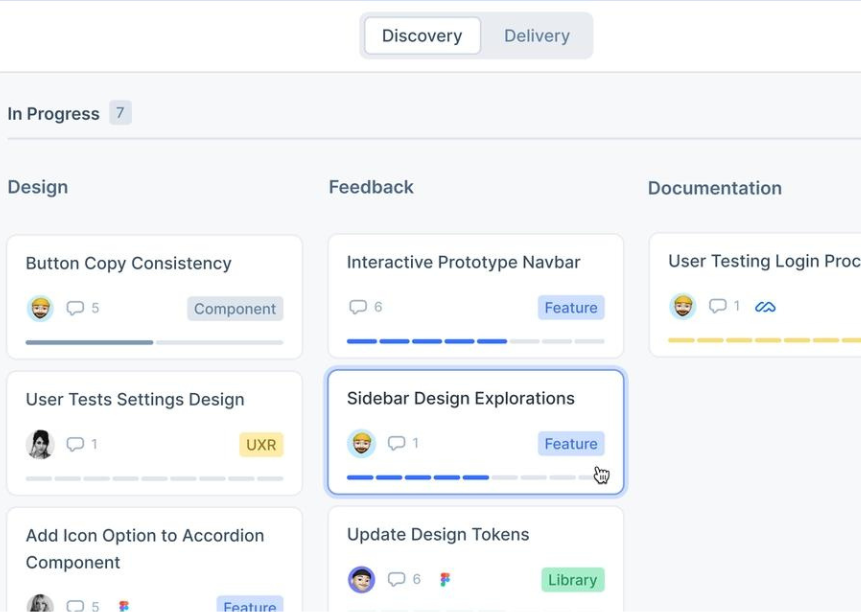This screenshot has height=612, width=861.
Task: Click comment icon on Interactive Prototype Navbar card
Action: pyautogui.click(x=358, y=307)
